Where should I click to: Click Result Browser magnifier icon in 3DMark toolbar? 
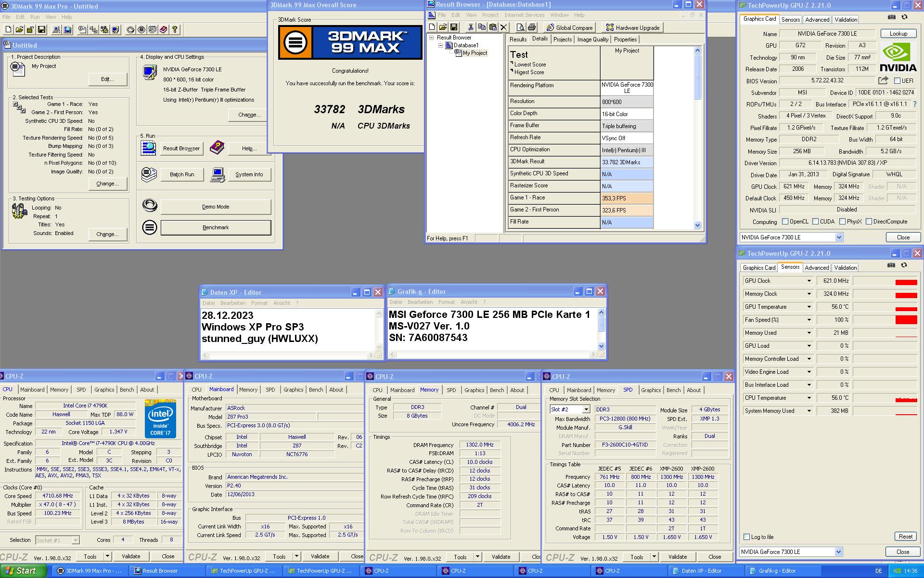point(68,30)
